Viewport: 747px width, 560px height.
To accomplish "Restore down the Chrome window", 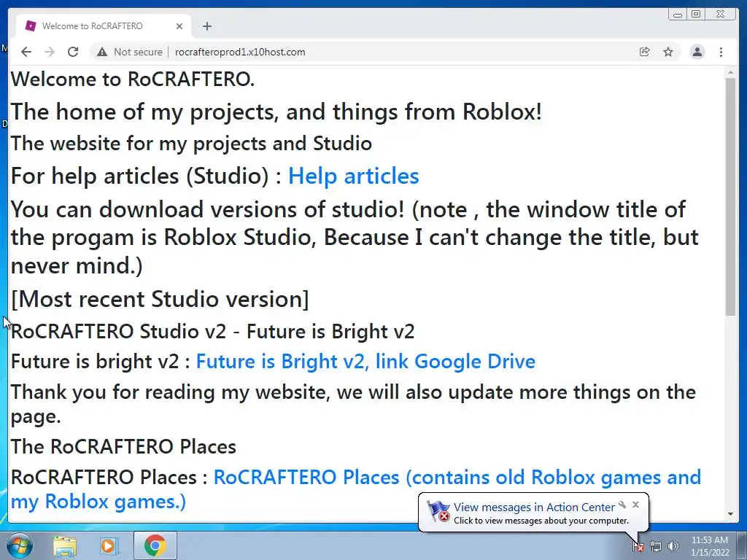I will pyautogui.click(x=696, y=15).
